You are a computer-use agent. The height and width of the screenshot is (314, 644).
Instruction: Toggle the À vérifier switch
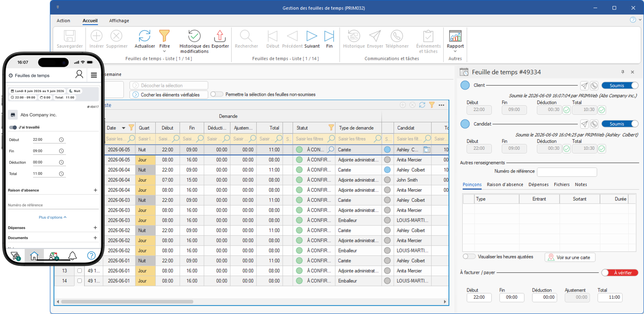coord(620,273)
